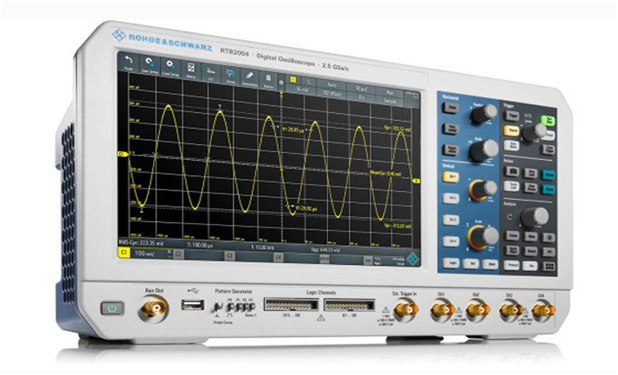The width and height of the screenshot is (618, 375).
Task: Toggle the Ch 2 channel button
Action: 450,198
